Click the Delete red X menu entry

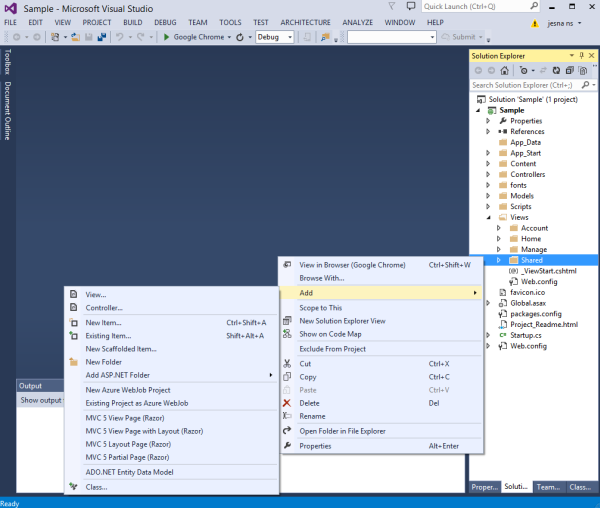380,403
